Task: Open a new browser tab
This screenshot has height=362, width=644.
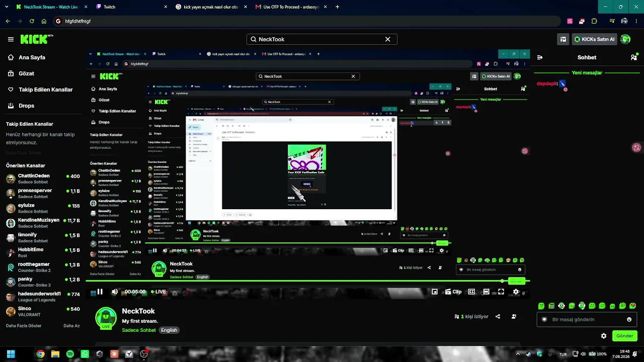Action: tap(337, 7)
